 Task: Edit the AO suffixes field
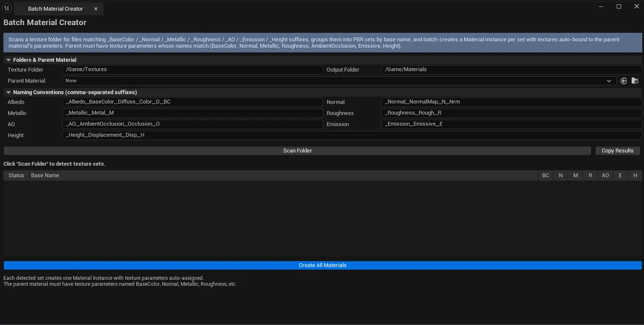(x=192, y=124)
